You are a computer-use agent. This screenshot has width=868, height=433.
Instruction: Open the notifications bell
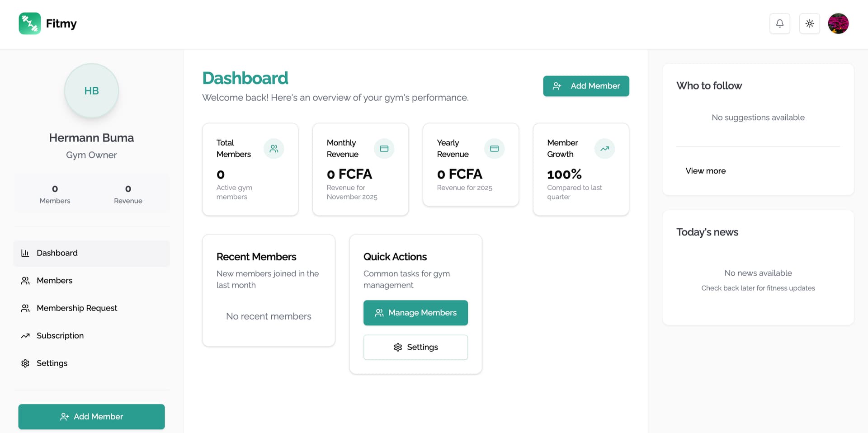click(x=779, y=24)
